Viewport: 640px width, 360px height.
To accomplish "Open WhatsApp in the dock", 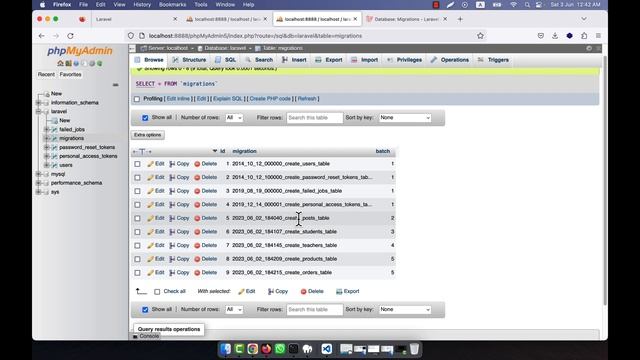I will pos(280,349).
